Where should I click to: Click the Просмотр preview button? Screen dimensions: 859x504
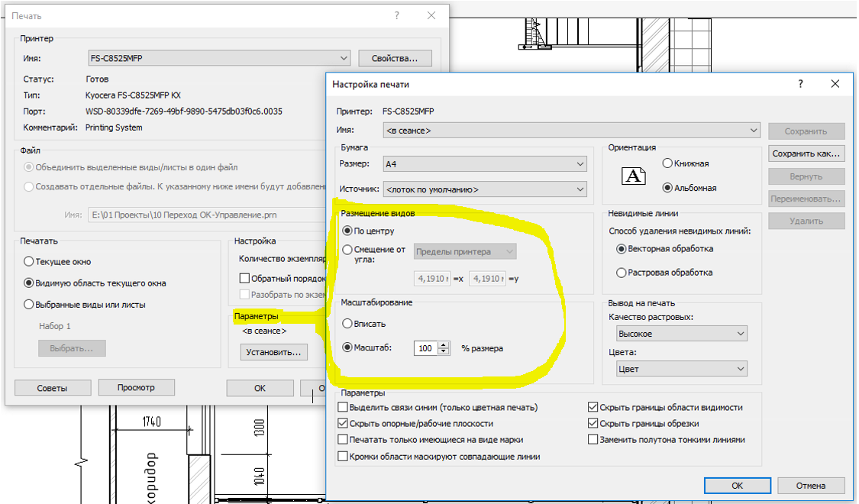137,387
